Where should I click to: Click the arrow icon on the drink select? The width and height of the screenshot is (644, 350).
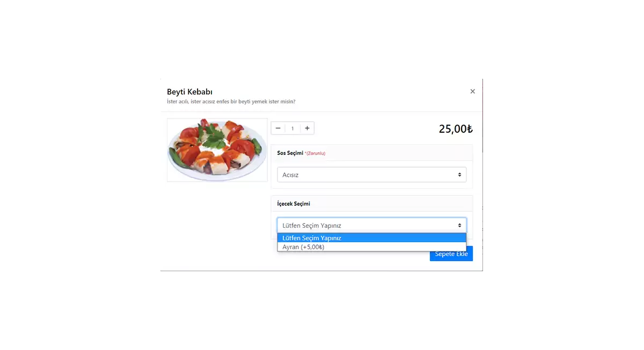[x=459, y=225]
